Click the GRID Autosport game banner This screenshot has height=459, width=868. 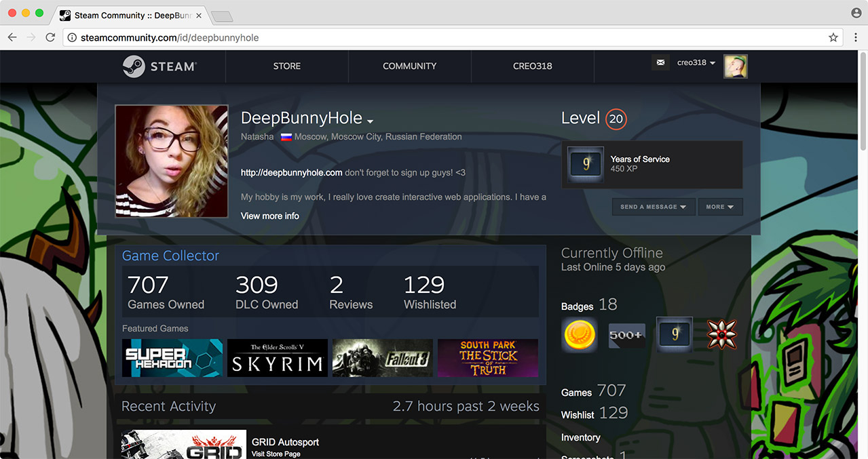pos(183,445)
